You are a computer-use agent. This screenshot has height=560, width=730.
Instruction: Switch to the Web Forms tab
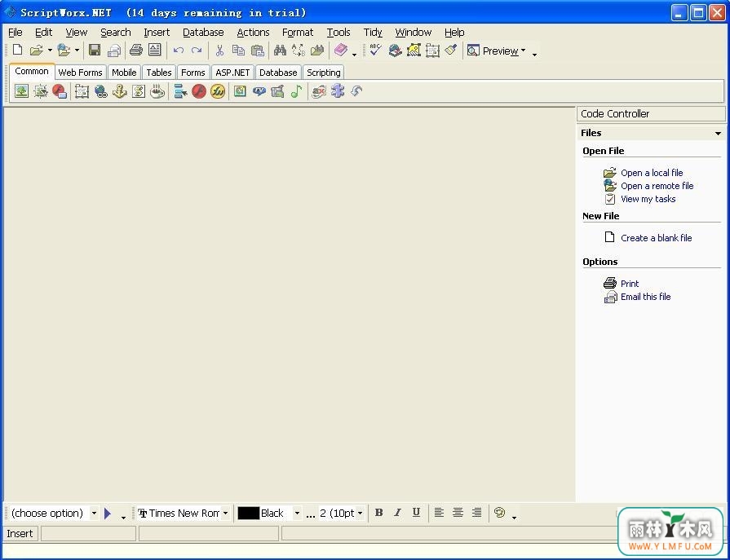click(80, 73)
